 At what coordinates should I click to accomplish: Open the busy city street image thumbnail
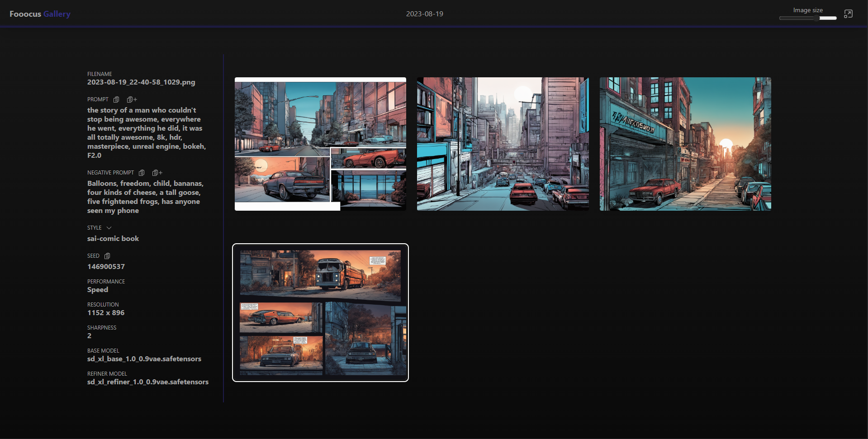click(x=503, y=144)
